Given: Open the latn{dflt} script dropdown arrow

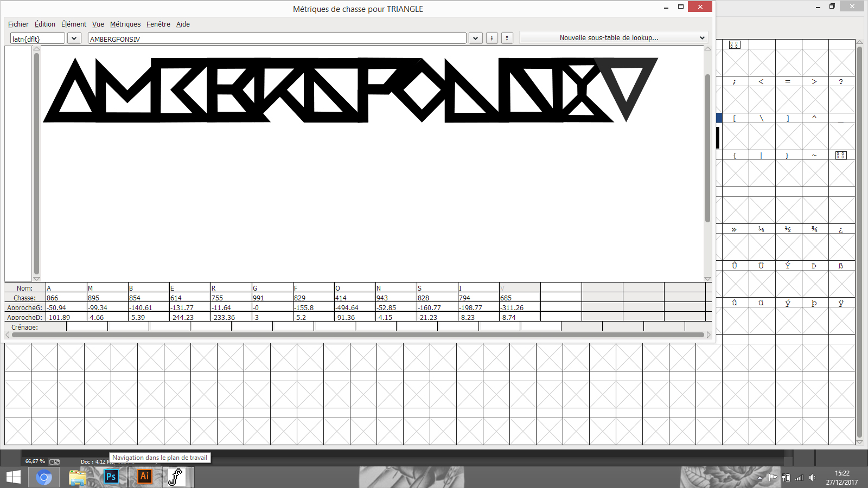Looking at the screenshot, I should point(74,38).
